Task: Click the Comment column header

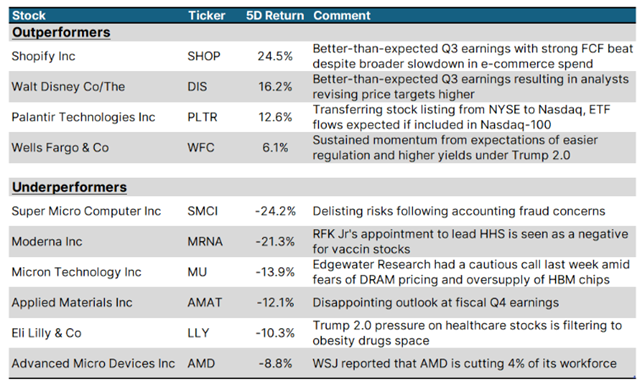Action: pyautogui.click(x=342, y=16)
